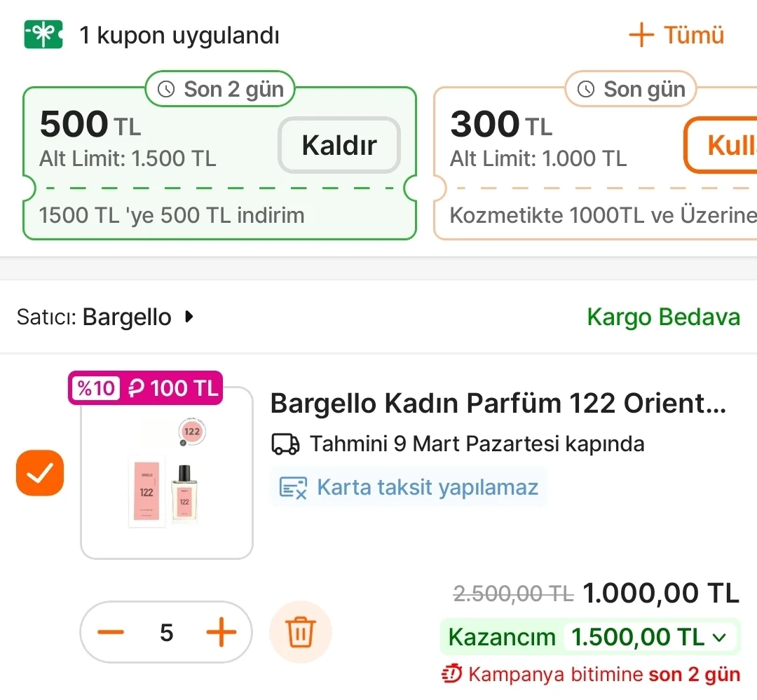Viewport: 757px width, 700px height.
Task: Enable the orange product selection checkmark
Action: (39, 473)
